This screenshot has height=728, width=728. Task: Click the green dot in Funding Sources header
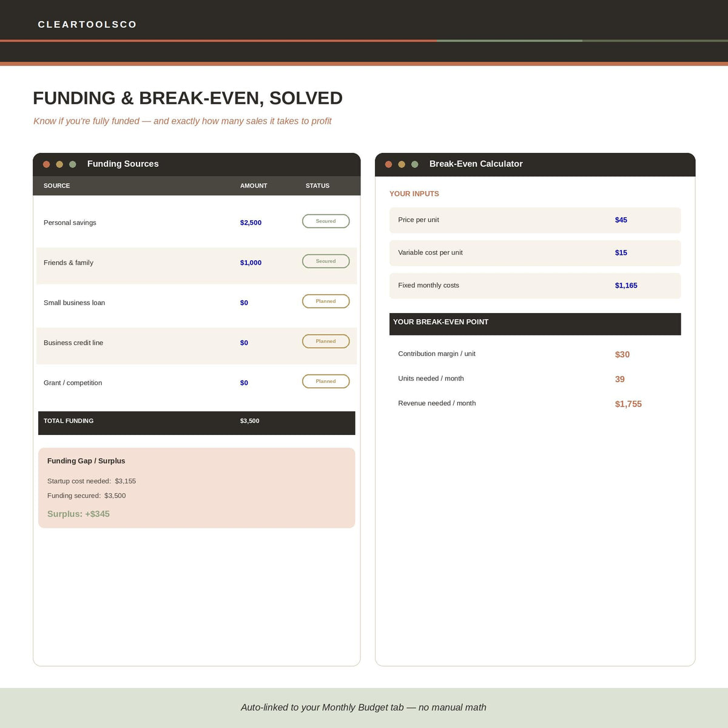(73, 164)
